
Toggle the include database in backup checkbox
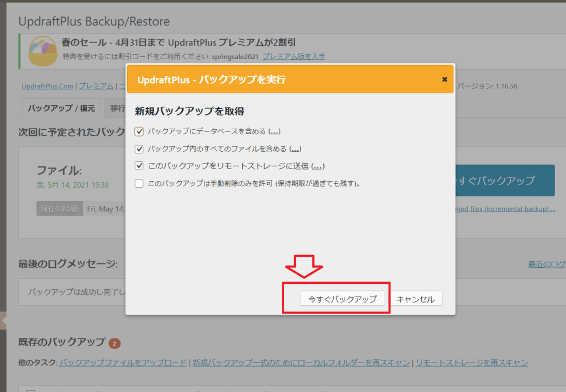[139, 132]
